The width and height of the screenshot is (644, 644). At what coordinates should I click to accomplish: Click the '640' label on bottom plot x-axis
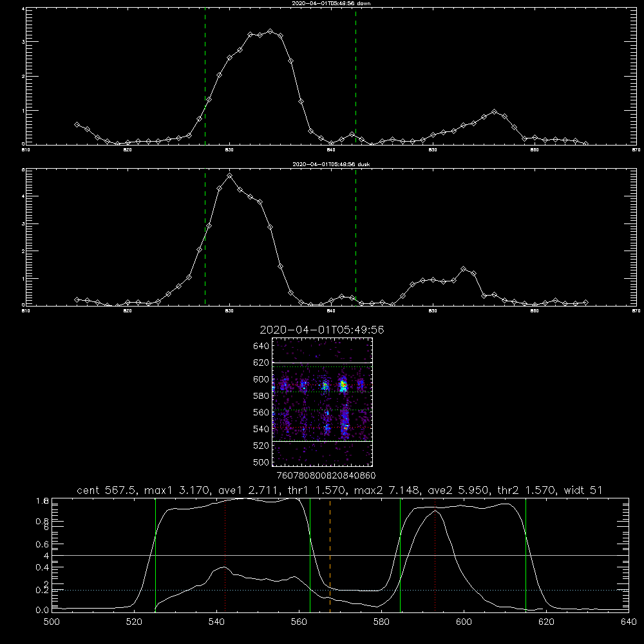[x=629, y=622]
